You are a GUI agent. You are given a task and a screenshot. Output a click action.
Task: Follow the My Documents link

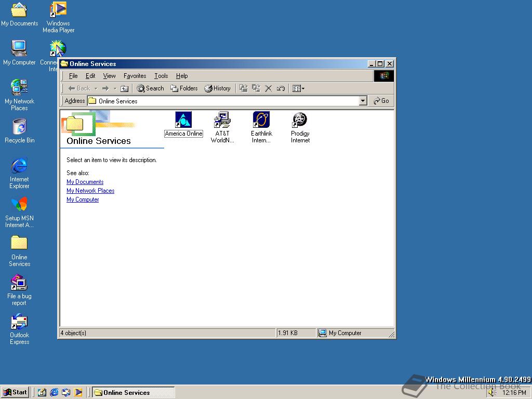[x=85, y=182]
